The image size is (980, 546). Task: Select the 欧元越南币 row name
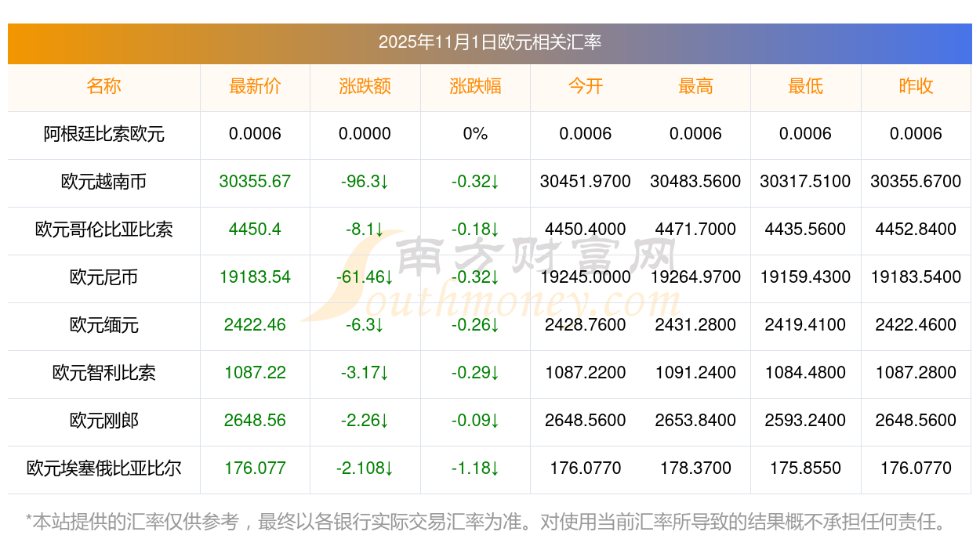pyautogui.click(x=103, y=182)
